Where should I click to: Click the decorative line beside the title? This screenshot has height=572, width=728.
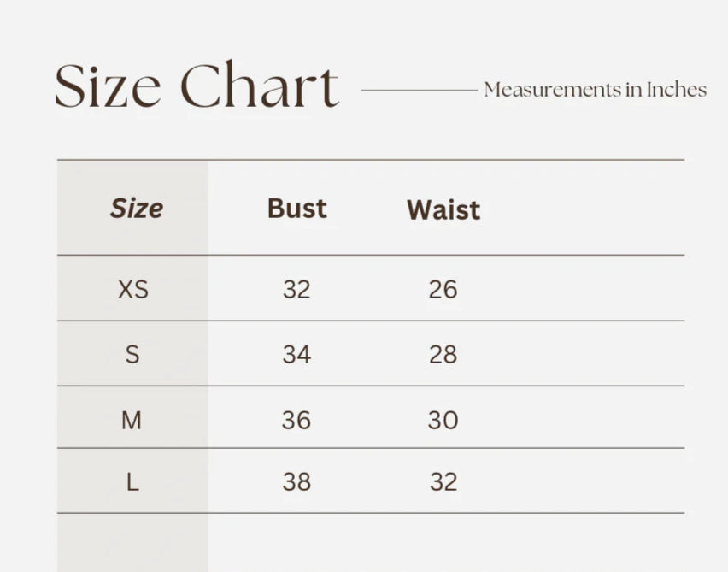[x=419, y=89]
